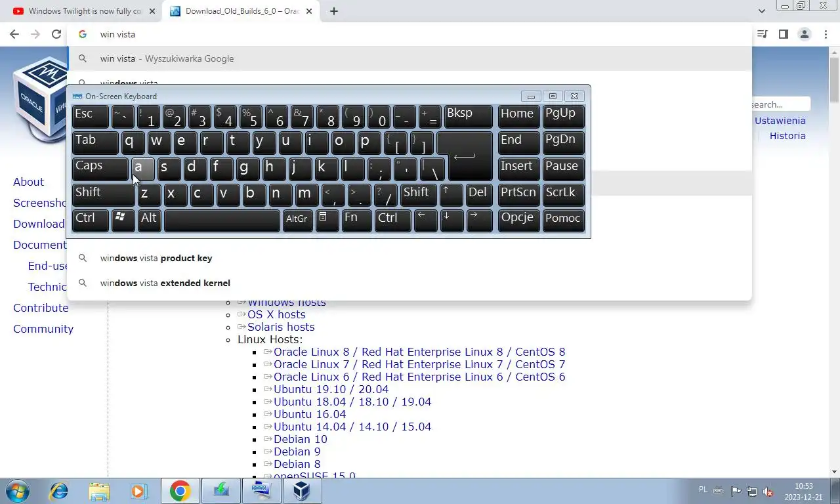Click the address bar containing win vista
The image size is (840, 504).
409,34
